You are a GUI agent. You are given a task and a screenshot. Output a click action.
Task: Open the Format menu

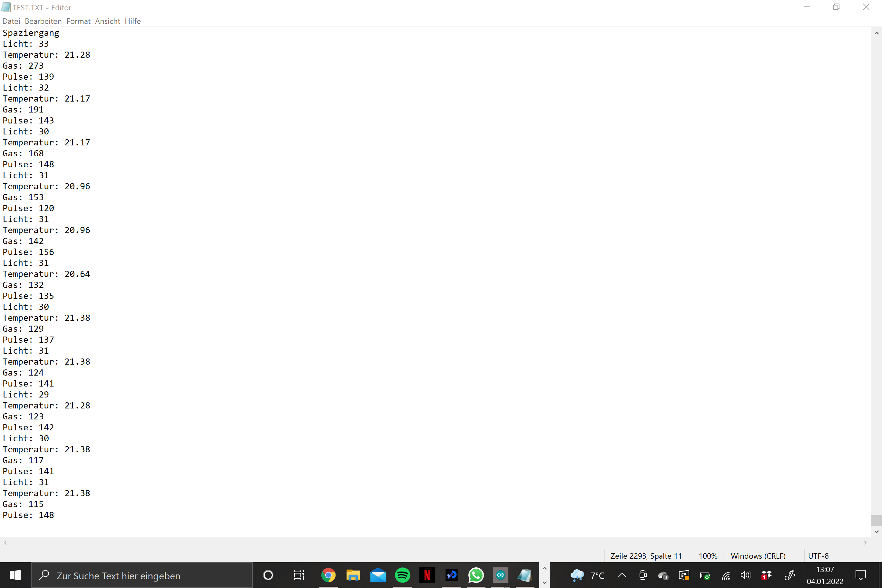(x=78, y=21)
